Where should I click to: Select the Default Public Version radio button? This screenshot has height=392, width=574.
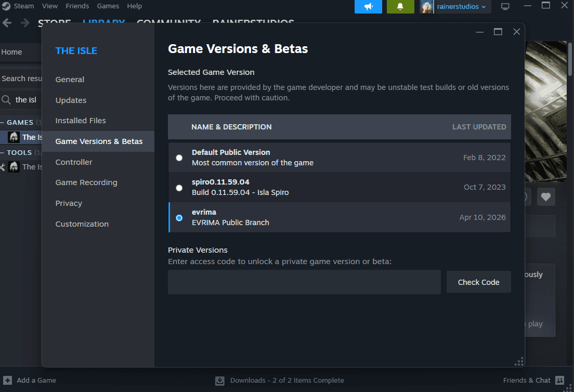coord(179,157)
